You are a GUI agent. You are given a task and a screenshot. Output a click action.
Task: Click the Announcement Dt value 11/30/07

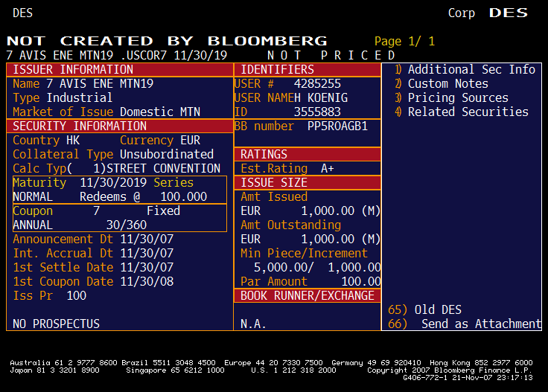147,239
